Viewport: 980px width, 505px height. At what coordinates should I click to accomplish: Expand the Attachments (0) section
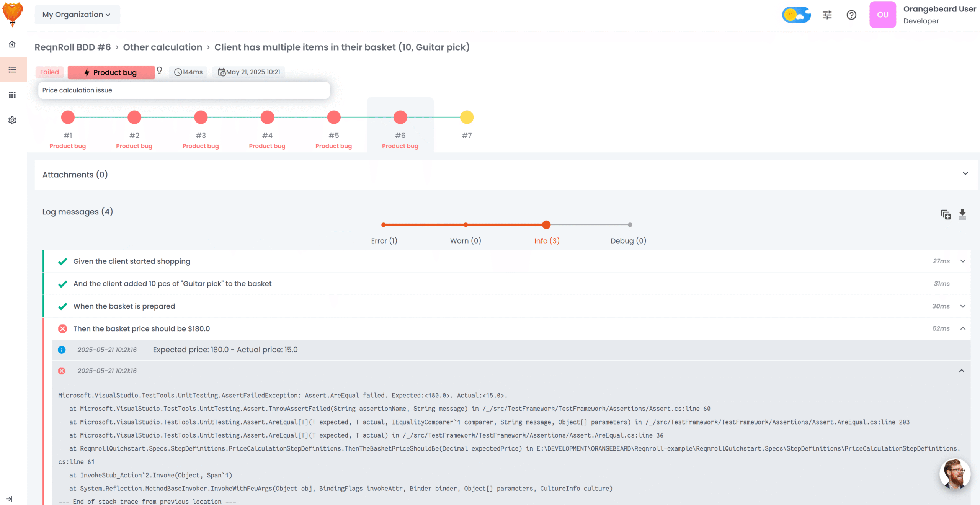tap(965, 173)
